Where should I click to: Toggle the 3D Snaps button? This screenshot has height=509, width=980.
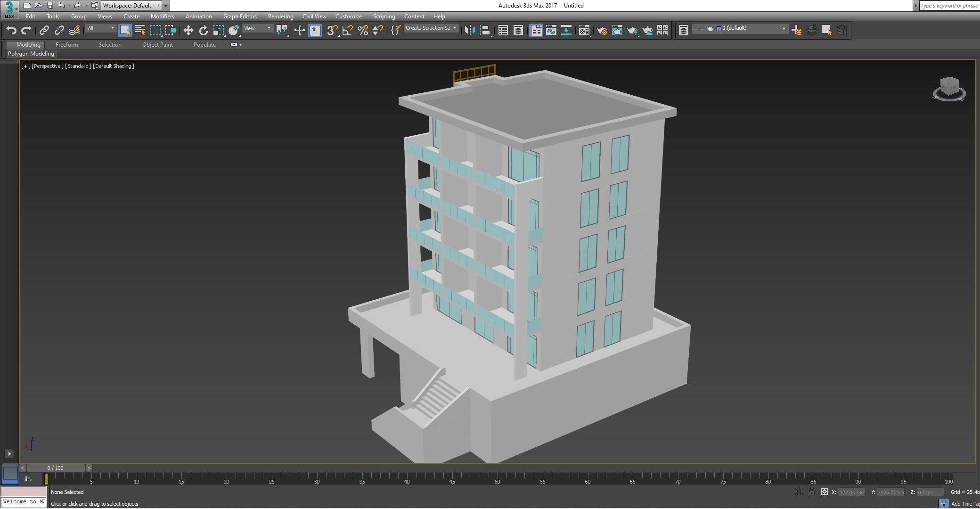coord(332,31)
